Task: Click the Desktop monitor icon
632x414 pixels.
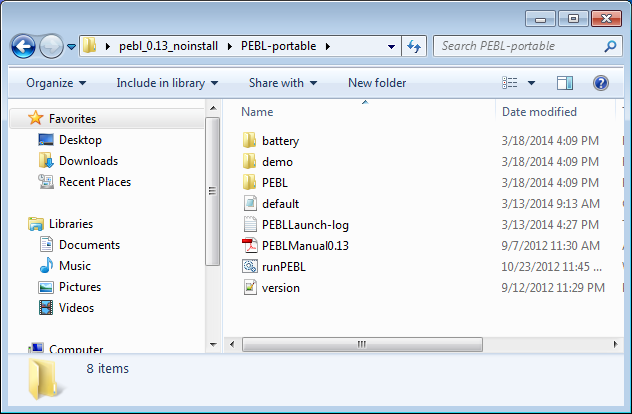Action: pos(46,139)
